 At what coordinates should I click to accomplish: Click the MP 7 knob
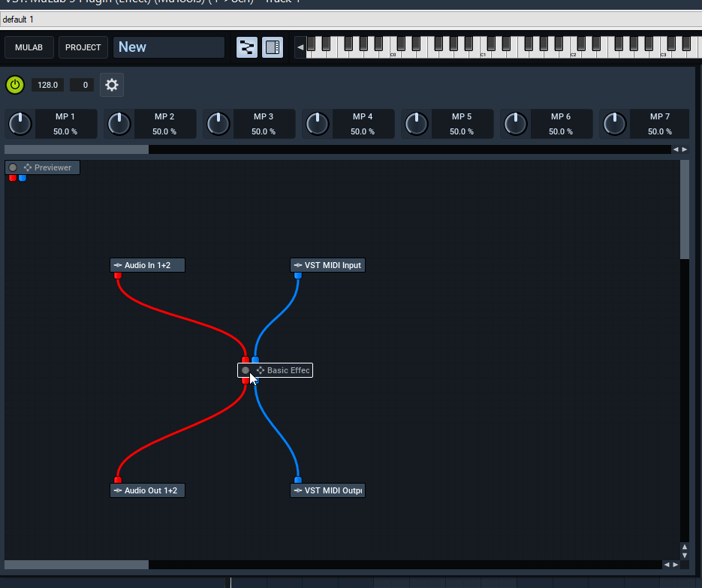tap(615, 124)
